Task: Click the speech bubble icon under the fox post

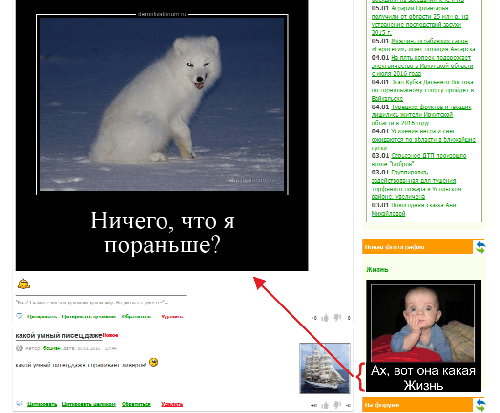Action: pyautogui.click(x=19, y=316)
